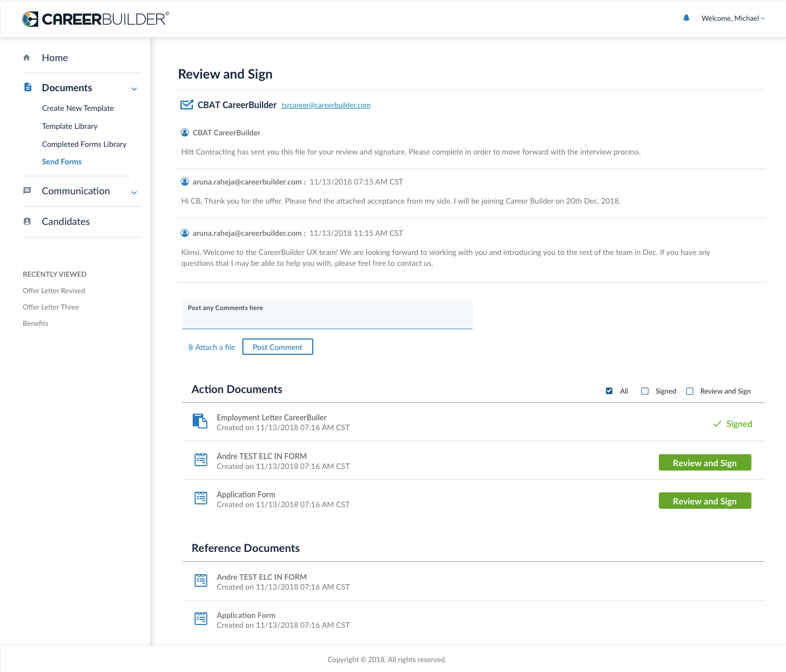
Task: Open recently viewed Offer Letter Three
Action: (51, 307)
